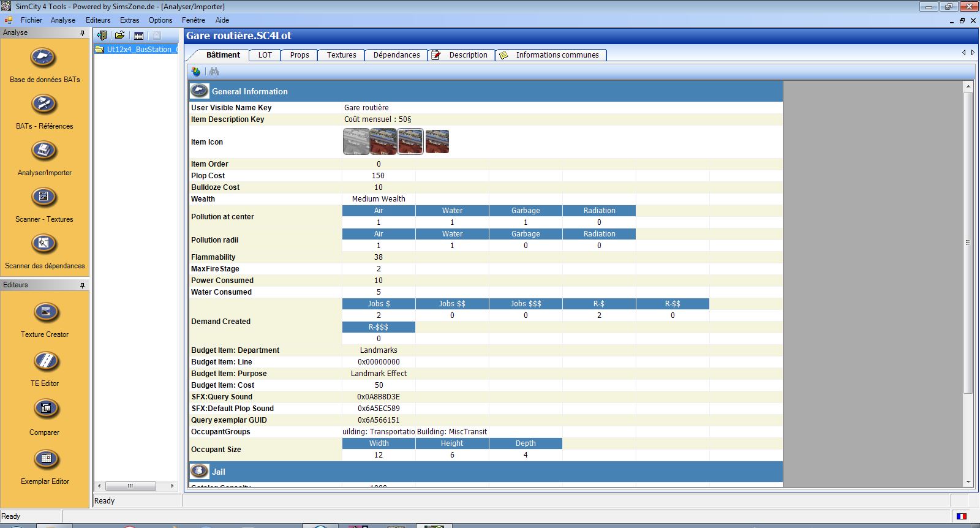Viewport: 980px width, 528px height.
Task: Click the Landmarks department value
Action: 379,350
